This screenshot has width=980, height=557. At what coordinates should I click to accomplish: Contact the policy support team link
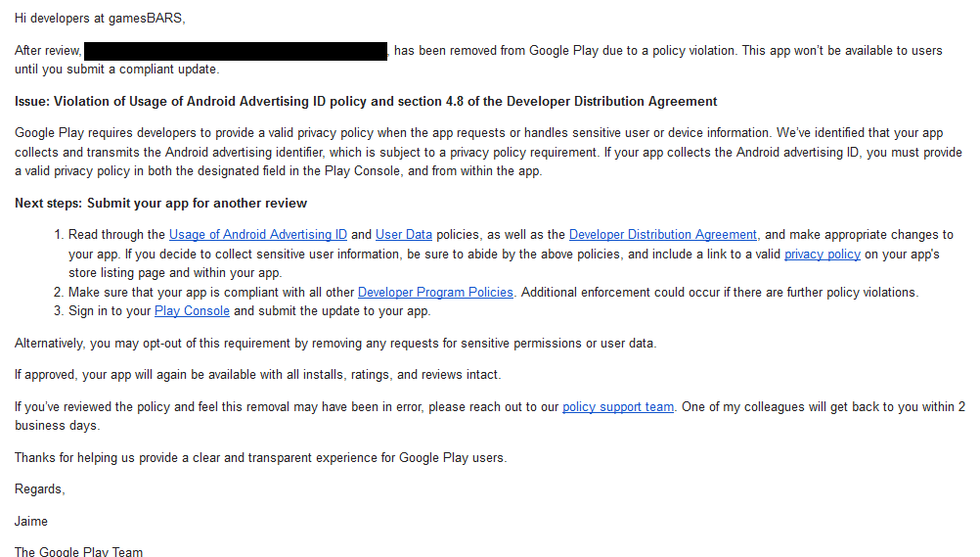click(x=617, y=407)
